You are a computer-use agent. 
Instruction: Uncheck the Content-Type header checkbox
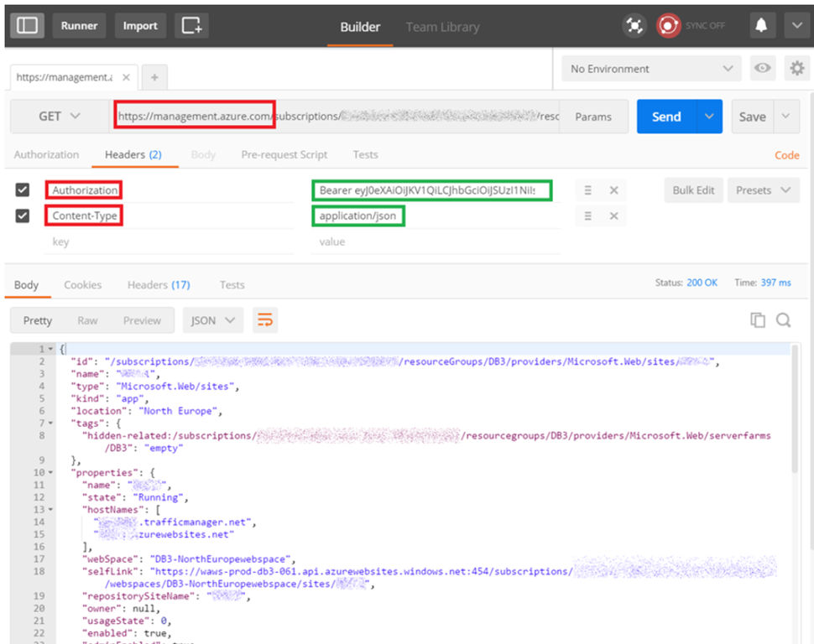point(23,216)
